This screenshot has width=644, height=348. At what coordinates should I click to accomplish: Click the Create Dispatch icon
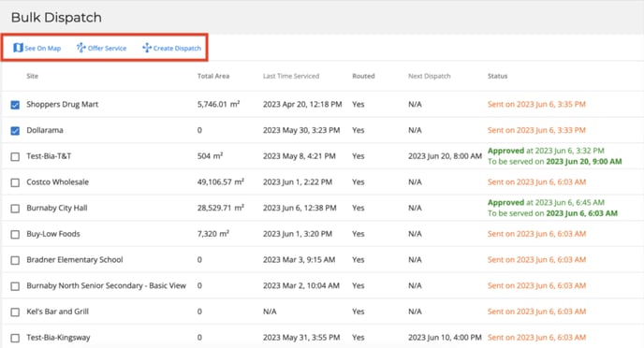tap(147, 48)
